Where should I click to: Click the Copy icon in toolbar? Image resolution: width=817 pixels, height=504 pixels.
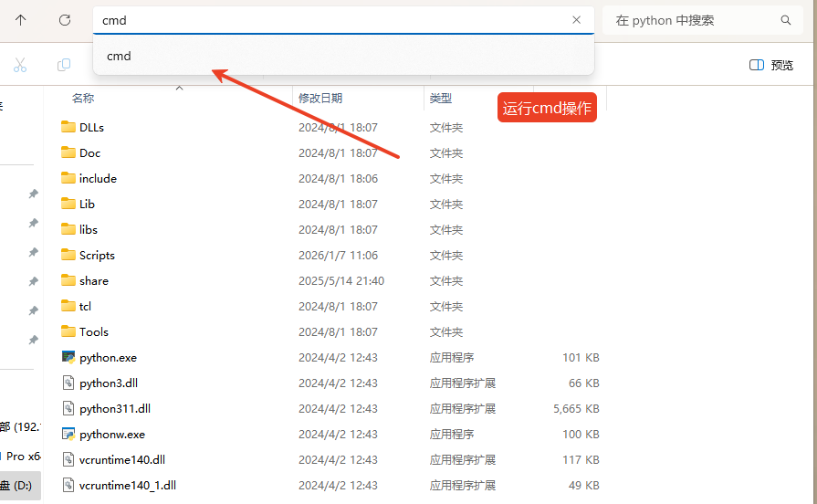pos(64,65)
